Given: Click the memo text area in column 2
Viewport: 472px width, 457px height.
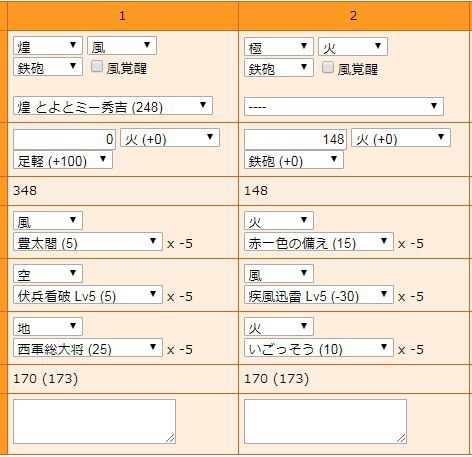Looking at the screenshot, I should point(325,422).
